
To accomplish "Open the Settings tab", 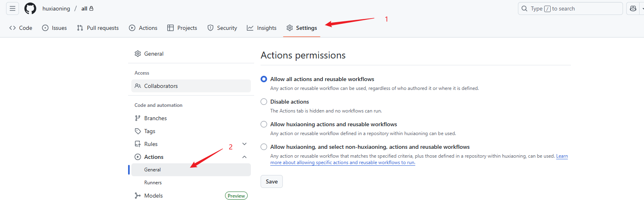I will [x=302, y=28].
